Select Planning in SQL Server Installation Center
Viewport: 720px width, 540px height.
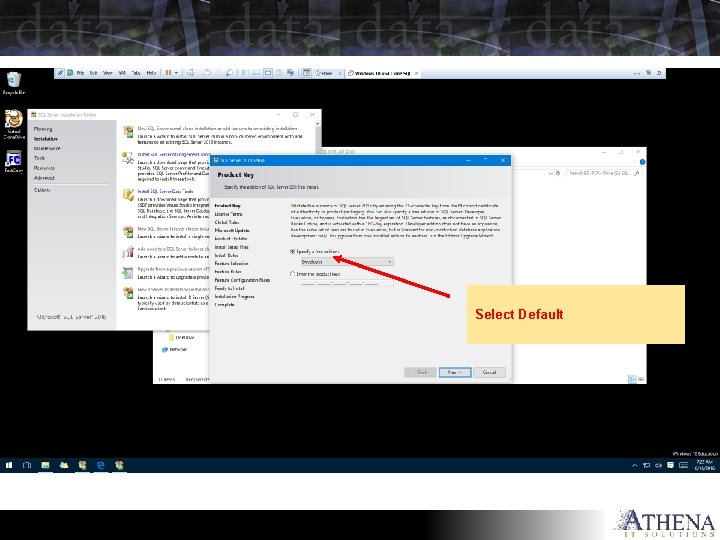tap(43, 129)
